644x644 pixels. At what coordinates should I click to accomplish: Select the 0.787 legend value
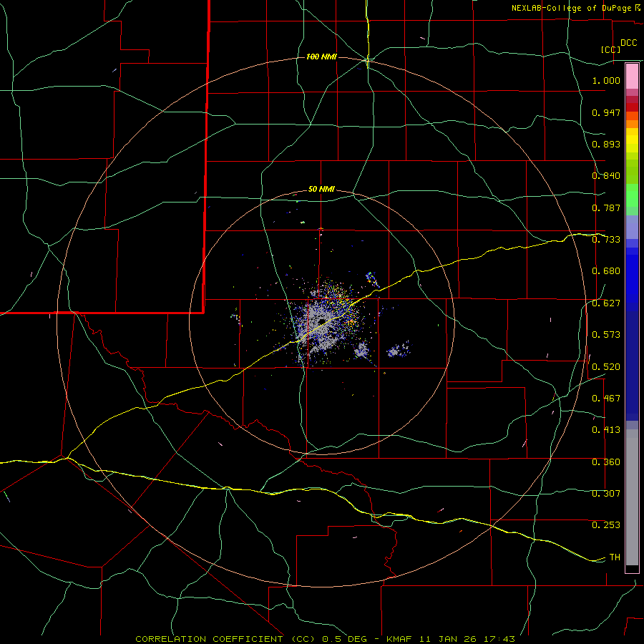(606, 208)
